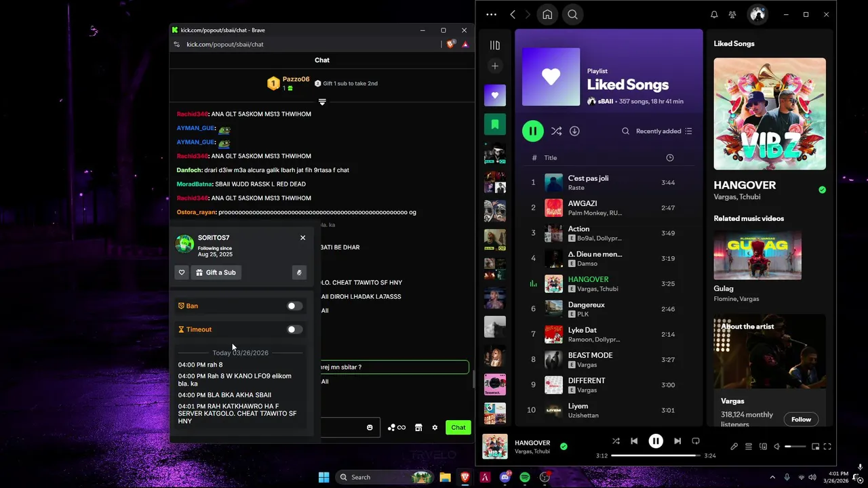Screen dimensions: 868x488
Task: Click MoradBatna username in chat
Action: tap(194, 184)
